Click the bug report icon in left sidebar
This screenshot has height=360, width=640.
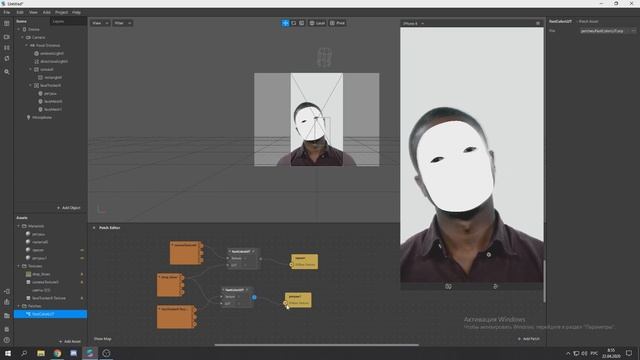7,329
